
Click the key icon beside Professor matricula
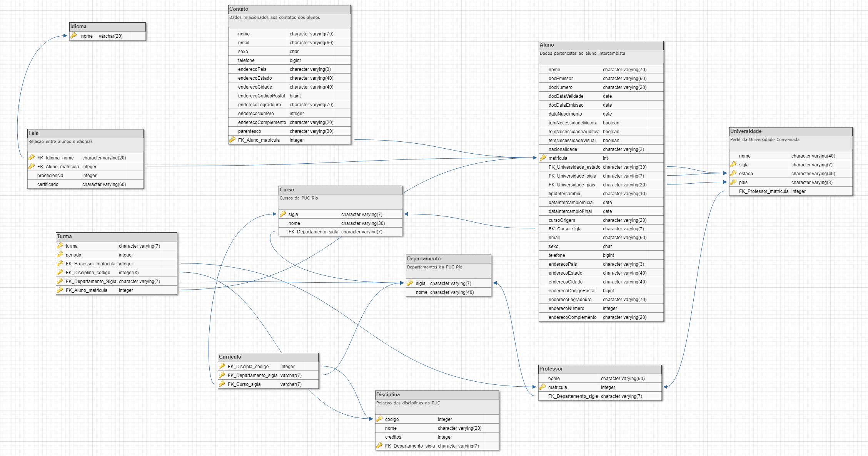tap(542, 387)
